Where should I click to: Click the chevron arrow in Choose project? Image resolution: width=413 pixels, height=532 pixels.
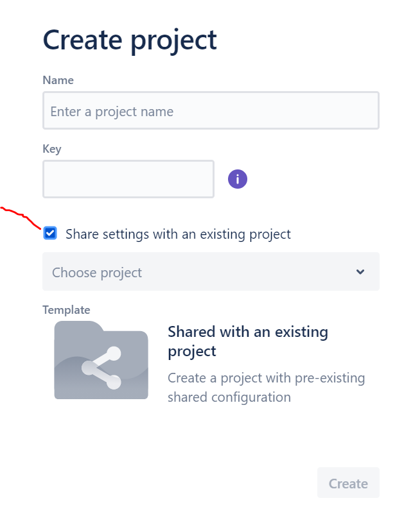360,271
